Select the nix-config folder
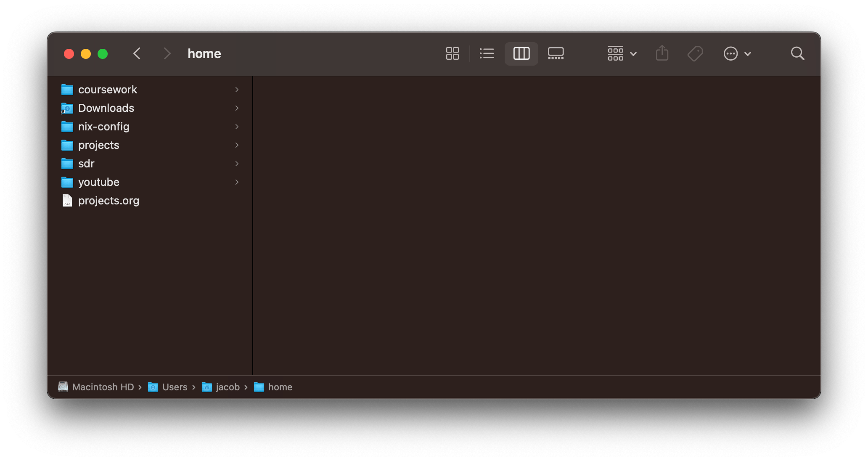Image resolution: width=868 pixels, height=461 pixels. click(103, 127)
